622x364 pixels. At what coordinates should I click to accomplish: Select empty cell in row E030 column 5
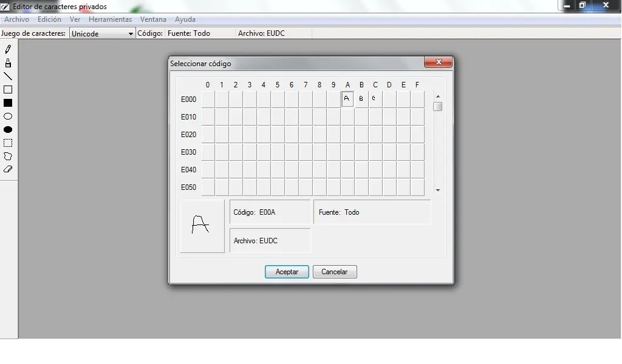click(278, 152)
